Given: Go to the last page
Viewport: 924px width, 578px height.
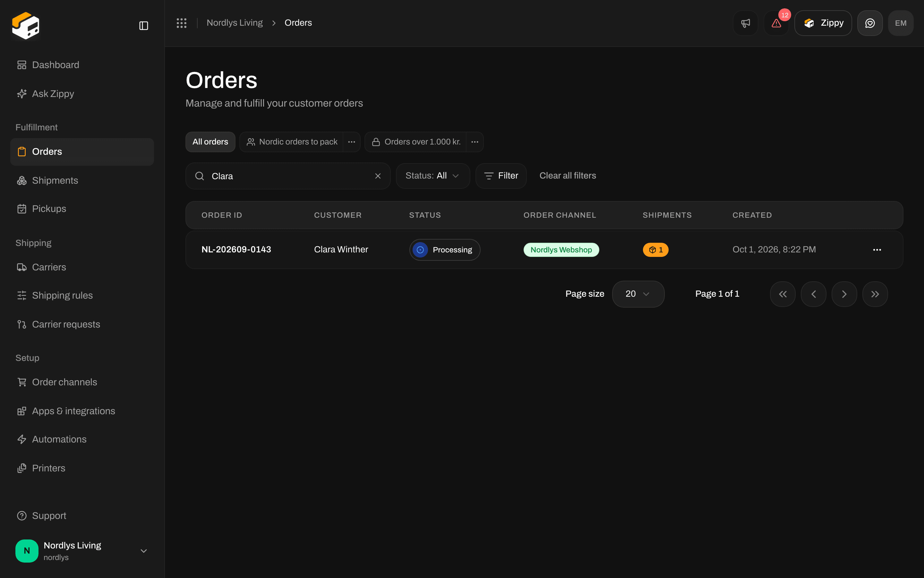Looking at the screenshot, I should click(875, 294).
